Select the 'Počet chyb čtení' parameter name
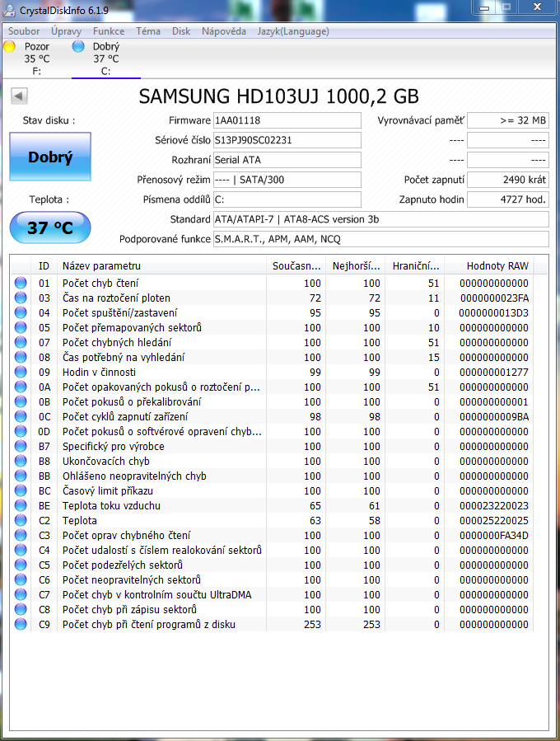Viewport: 560px width, 741px height. point(100,283)
